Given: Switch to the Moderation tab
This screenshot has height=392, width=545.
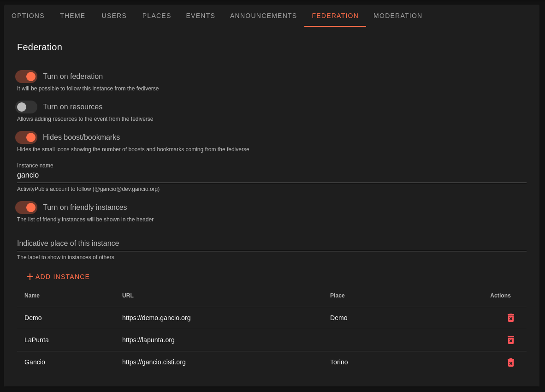Looking at the screenshot, I should point(397,16).
